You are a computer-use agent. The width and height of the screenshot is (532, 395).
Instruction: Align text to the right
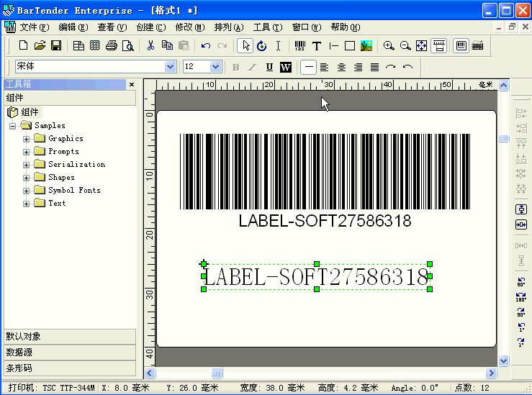point(358,67)
